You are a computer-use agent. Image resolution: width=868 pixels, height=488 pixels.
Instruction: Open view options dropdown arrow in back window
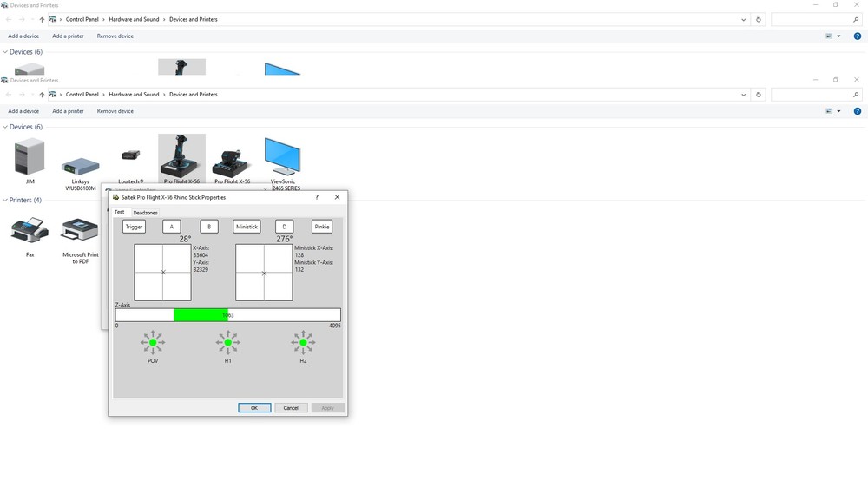pos(838,36)
